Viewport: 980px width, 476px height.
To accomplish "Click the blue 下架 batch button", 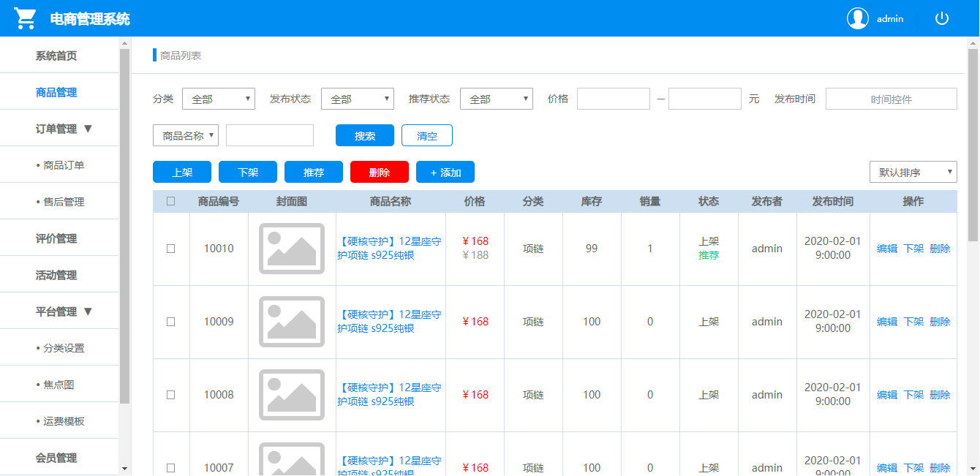I will 248,172.
